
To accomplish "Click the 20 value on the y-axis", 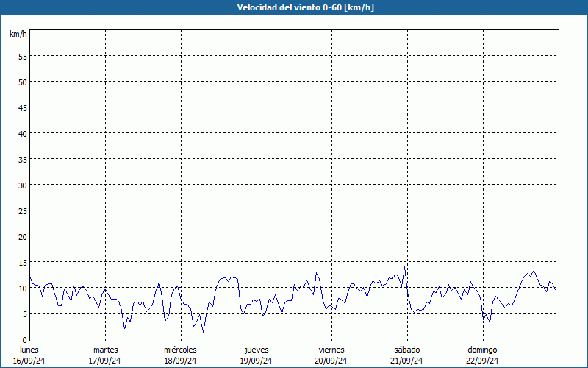I will click(x=23, y=237).
